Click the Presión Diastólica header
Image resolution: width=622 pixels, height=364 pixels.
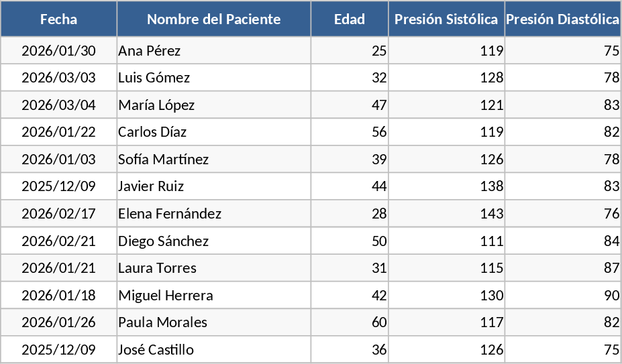(x=562, y=19)
